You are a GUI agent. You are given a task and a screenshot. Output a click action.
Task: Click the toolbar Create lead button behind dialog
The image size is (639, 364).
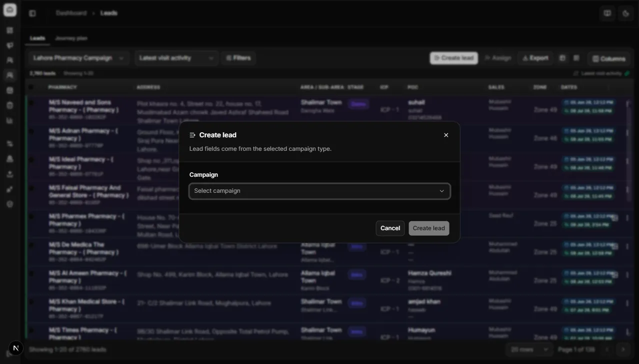point(453,58)
